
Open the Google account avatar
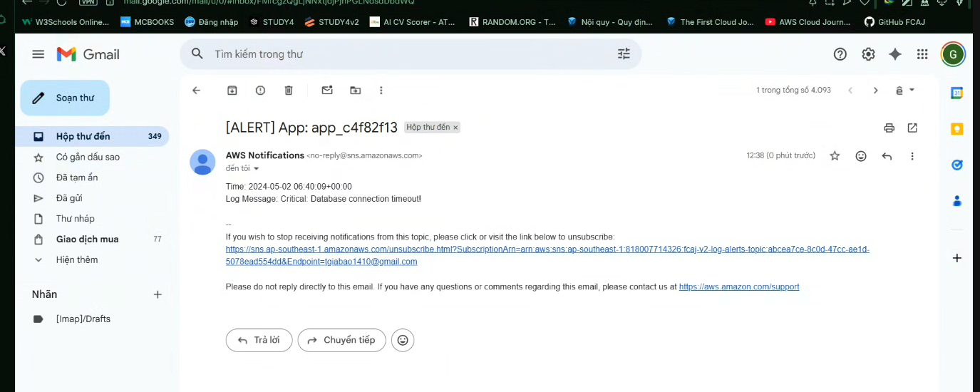pyautogui.click(x=953, y=54)
